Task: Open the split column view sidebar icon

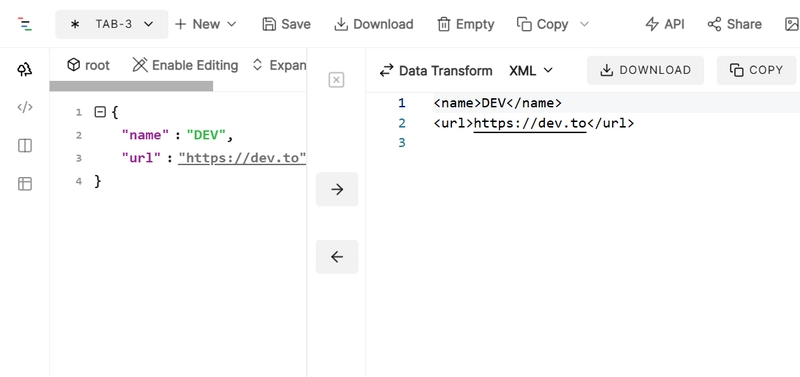Action: pos(25,146)
